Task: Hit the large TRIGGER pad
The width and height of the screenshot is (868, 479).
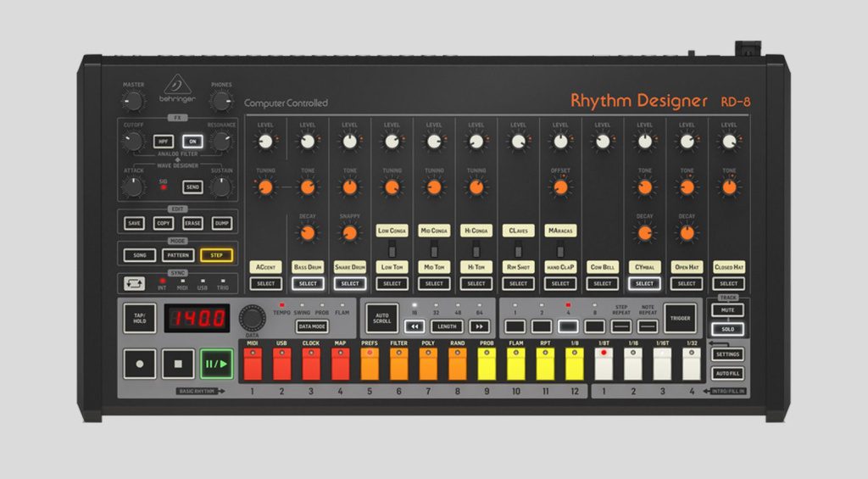Action: tap(681, 319)
